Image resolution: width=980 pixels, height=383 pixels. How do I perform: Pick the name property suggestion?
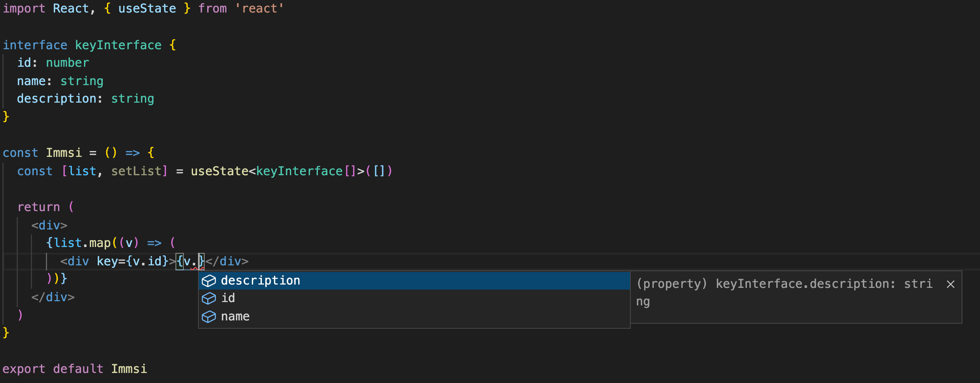coord(235,317)
